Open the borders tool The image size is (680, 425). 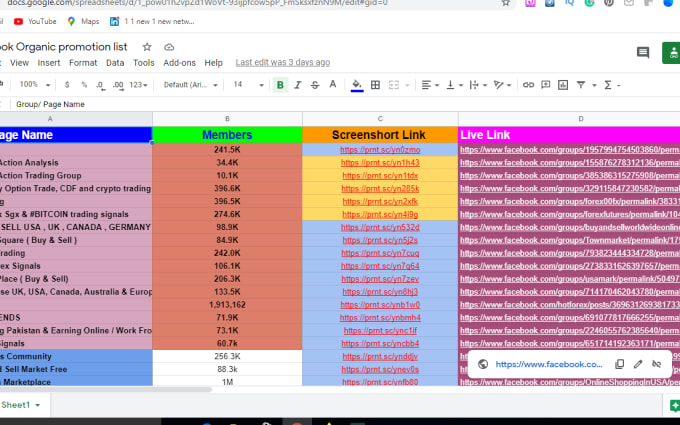click(x=376, y=85)
